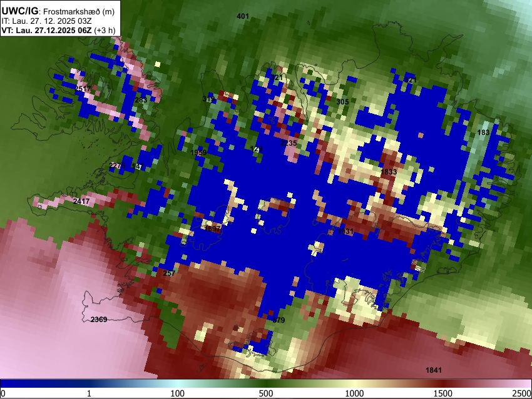Viewport: 532px width, 399px height.
Task: Click the legend tick label 100
Action: 178,394
